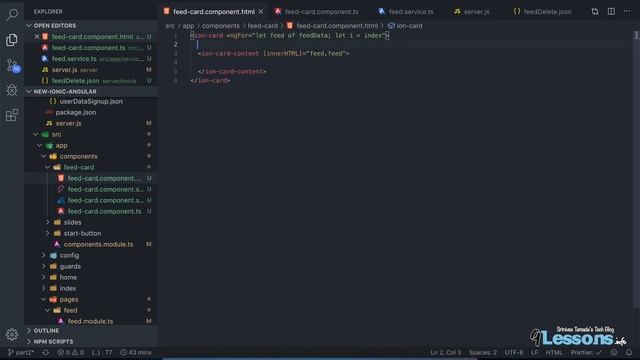Open feed.service.ts in Open Editors

(x=91, y=59)
